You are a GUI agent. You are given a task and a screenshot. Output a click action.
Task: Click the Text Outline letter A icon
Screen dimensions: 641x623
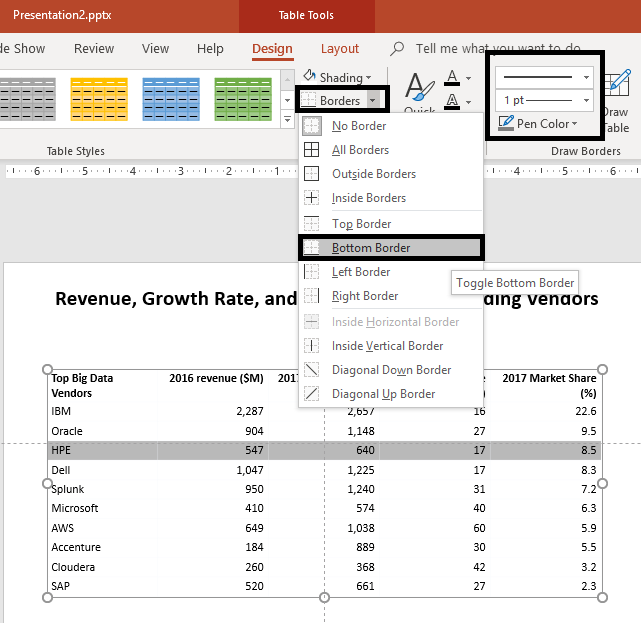tap(452, 101)
